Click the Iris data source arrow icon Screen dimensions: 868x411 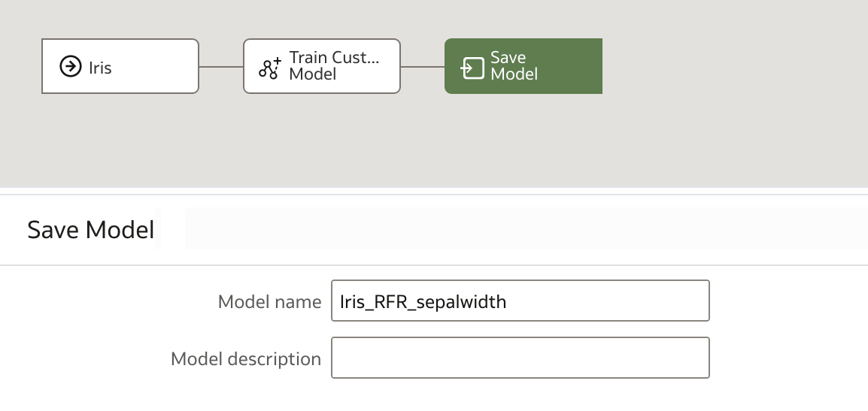(70, 66)
